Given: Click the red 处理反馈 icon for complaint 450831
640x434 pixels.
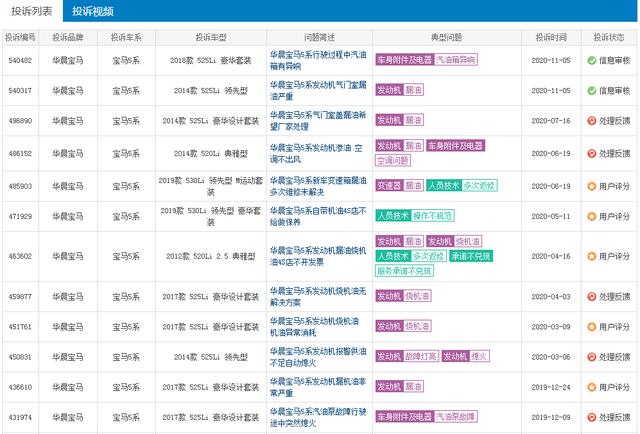Looking at the screenshot, I should pyautogui.click(x=591, y=357).
